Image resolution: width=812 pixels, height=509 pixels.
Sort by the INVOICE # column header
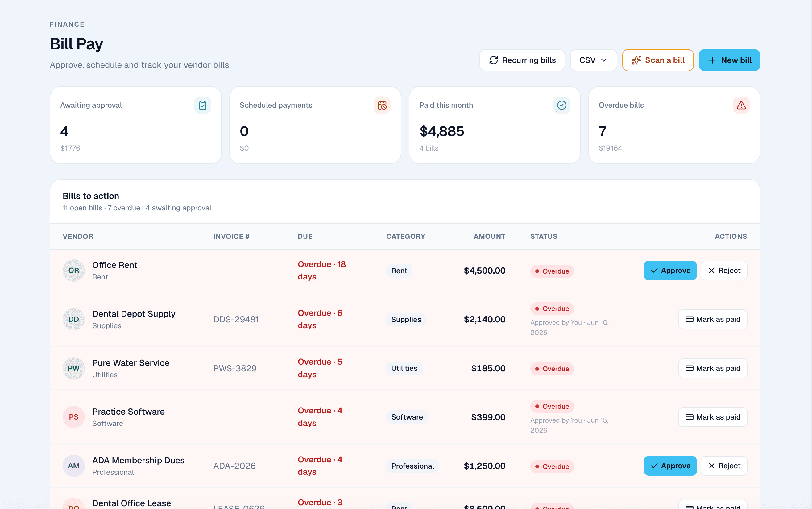[x=231, y=236]
